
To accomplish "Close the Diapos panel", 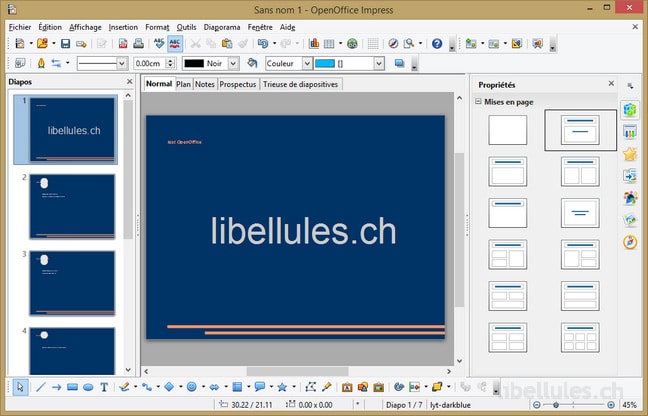I will [x=129, y=82].
